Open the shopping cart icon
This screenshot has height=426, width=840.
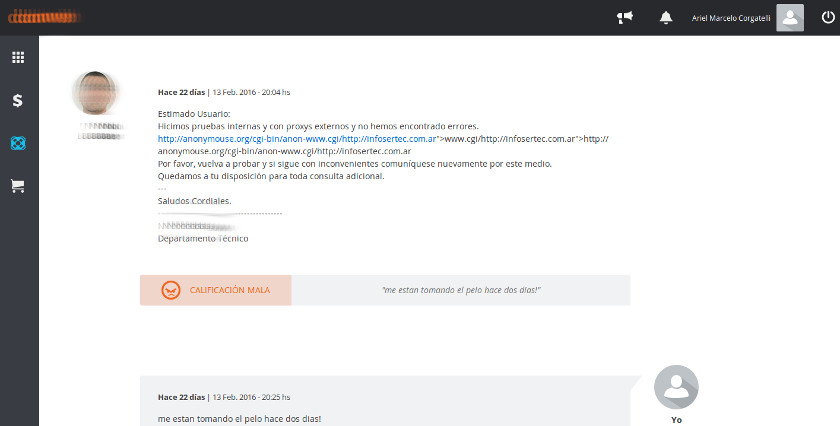point(18,186)
